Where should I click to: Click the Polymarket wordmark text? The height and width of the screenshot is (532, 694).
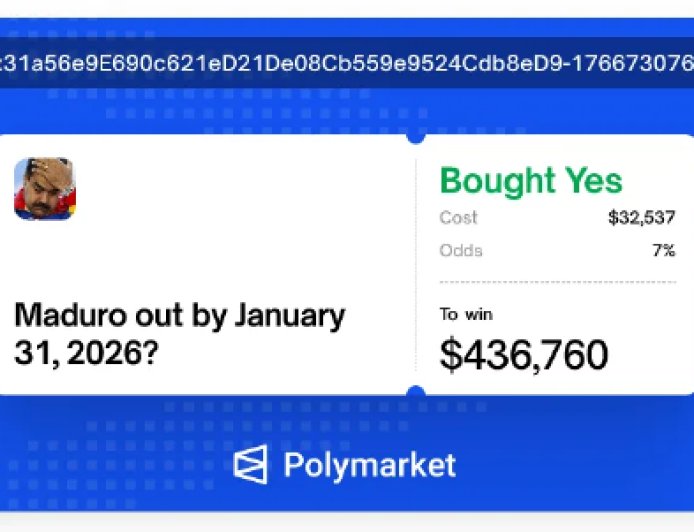coord(369,465)
